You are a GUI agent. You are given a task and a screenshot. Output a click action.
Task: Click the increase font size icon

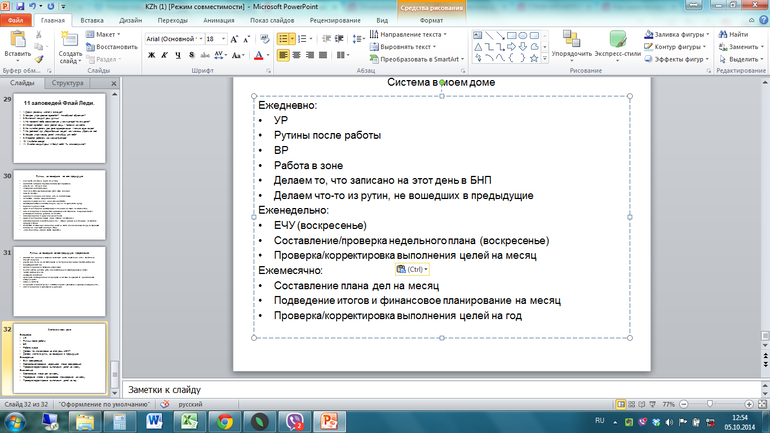[234, 37]
